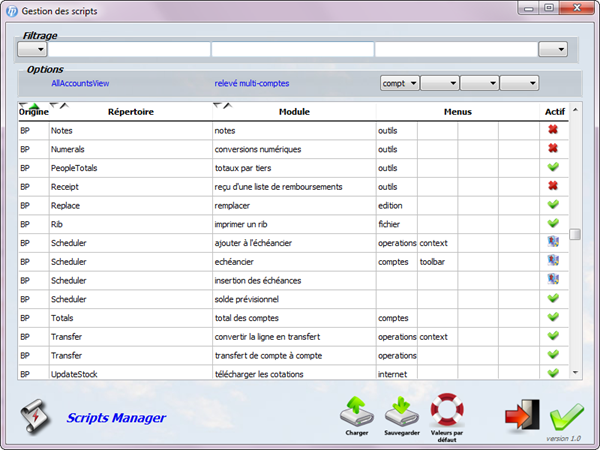Click the second Filtrage text field

[293, 49]
